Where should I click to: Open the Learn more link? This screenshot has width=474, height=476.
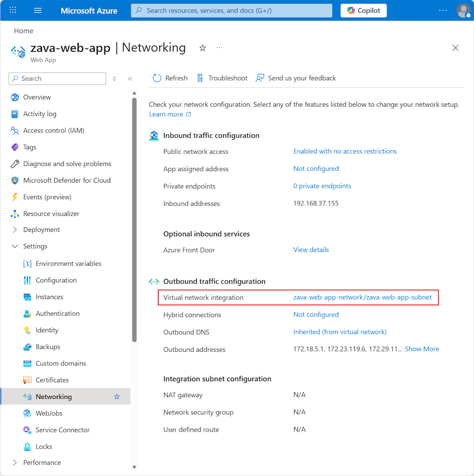click(170, 114)
